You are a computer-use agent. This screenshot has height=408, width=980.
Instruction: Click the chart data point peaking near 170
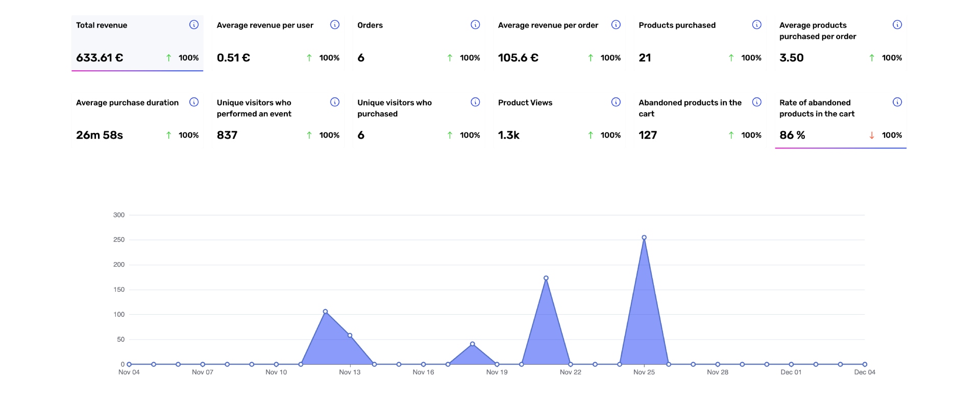point(546,278)
